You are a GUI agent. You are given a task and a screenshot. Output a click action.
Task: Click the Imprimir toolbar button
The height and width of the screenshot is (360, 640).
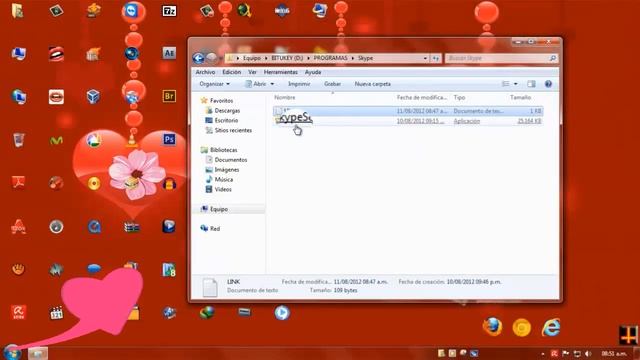coord(299,84)
